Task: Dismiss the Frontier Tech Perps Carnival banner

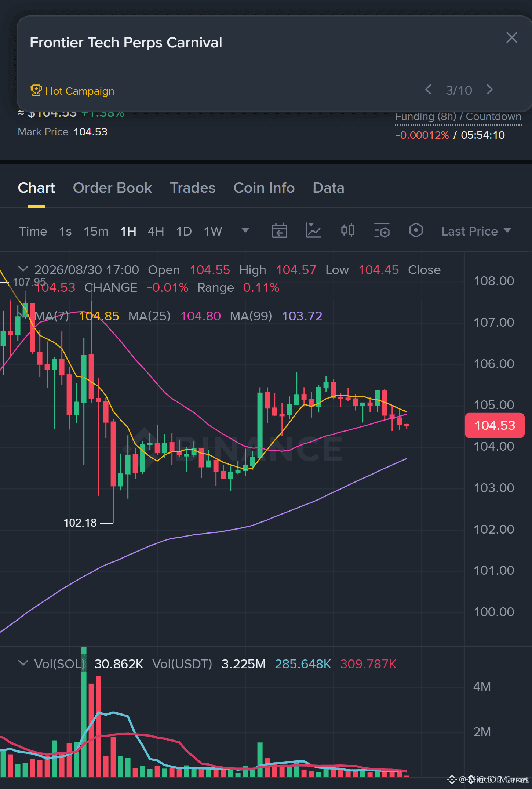Action: [511, 37]
